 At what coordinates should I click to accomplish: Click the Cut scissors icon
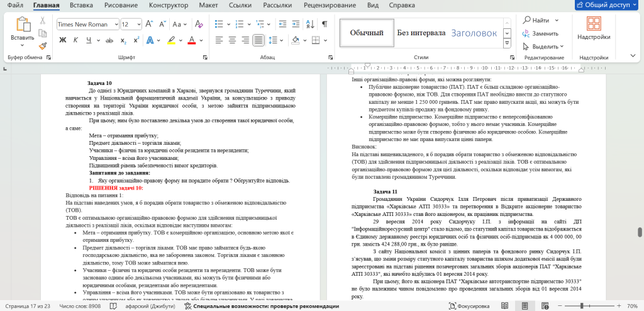pos(43,20)
